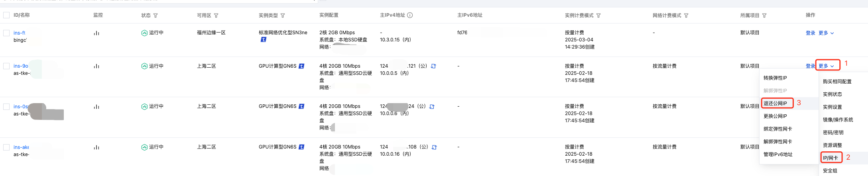Open instance billing mode filter dropdown

598,16
